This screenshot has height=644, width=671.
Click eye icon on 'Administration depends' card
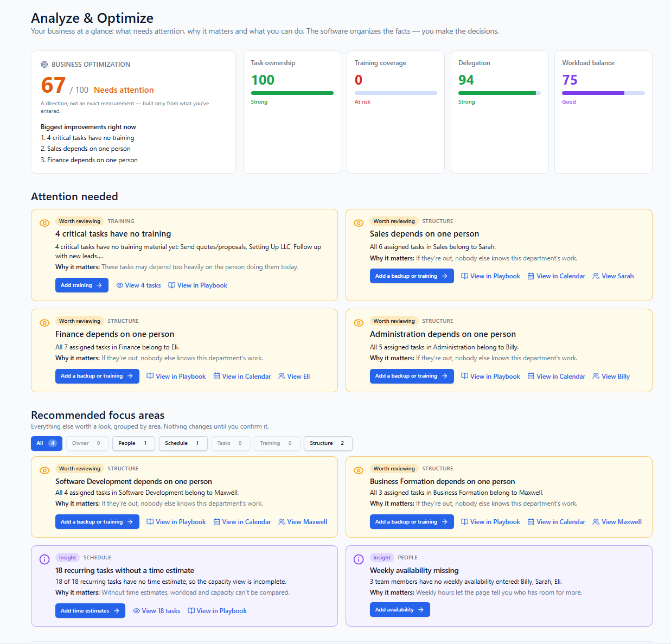click(x=359, y=323)
